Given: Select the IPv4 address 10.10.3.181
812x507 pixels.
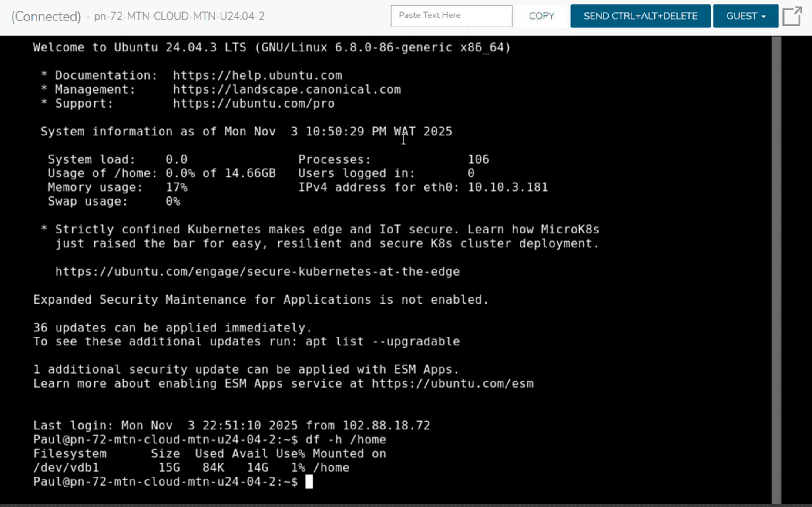Looking at the screenshot, I should pyautogui.click(x=508, y=187).
